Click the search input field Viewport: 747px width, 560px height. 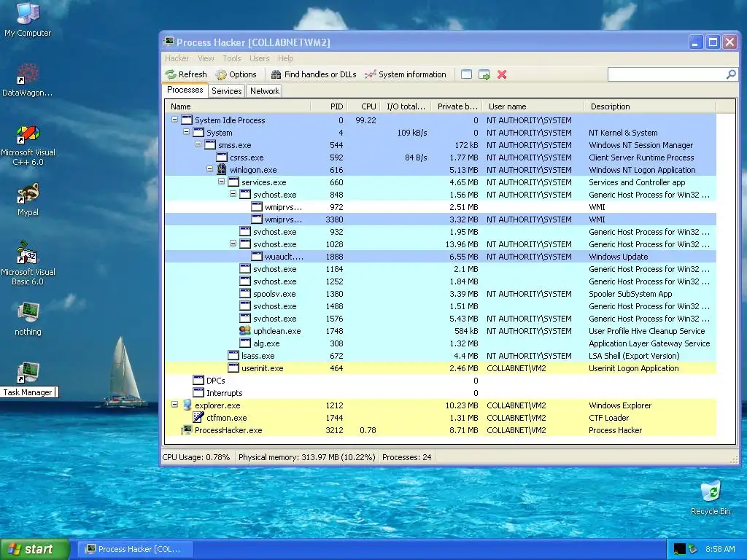click(667, 74)
